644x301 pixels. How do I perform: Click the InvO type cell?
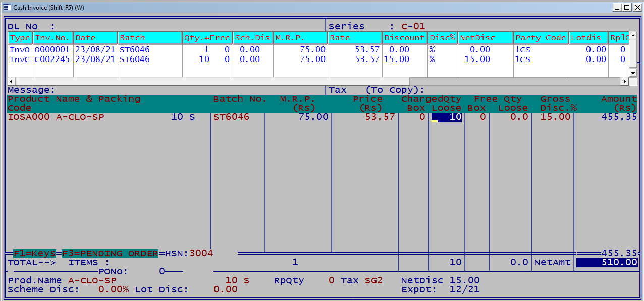[x=20, y=50]
